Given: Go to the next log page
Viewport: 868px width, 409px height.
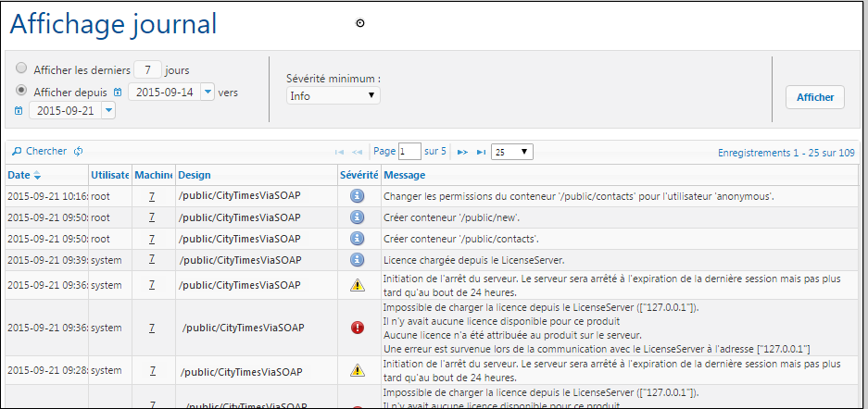Looking at the screenshot, I should coord(462,152).
